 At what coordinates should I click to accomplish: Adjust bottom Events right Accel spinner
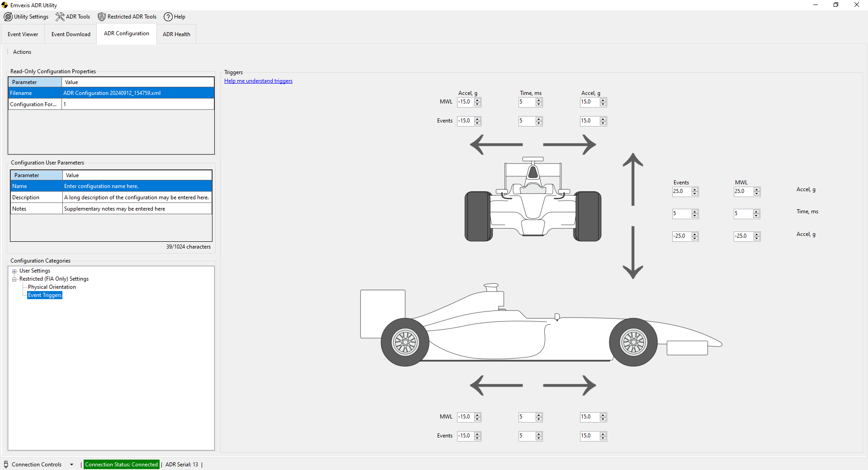pyautogui.click(x=603, y=436)
